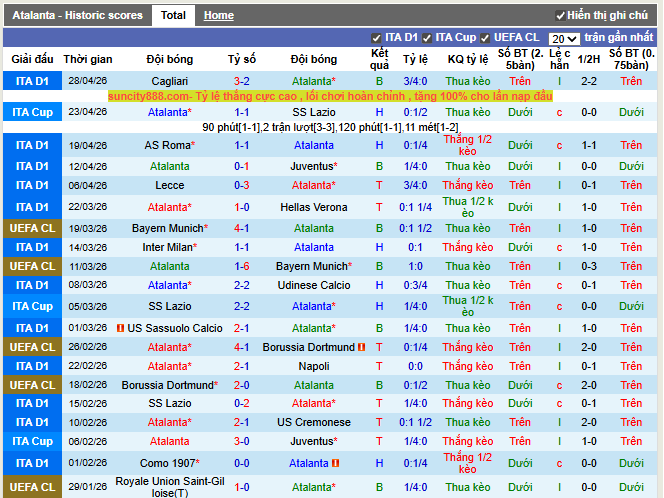Open Como 1907 team link
Viewport: 664px width, 498px height.
tap(169, 463)
